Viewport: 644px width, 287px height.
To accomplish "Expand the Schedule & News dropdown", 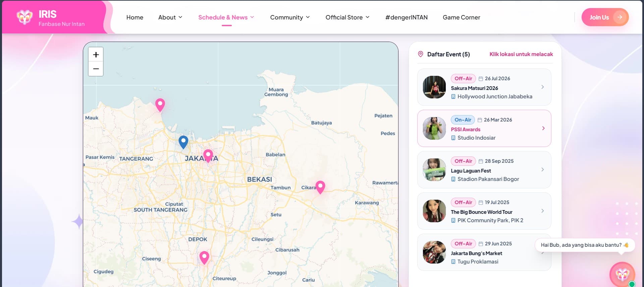I will 226,17.
